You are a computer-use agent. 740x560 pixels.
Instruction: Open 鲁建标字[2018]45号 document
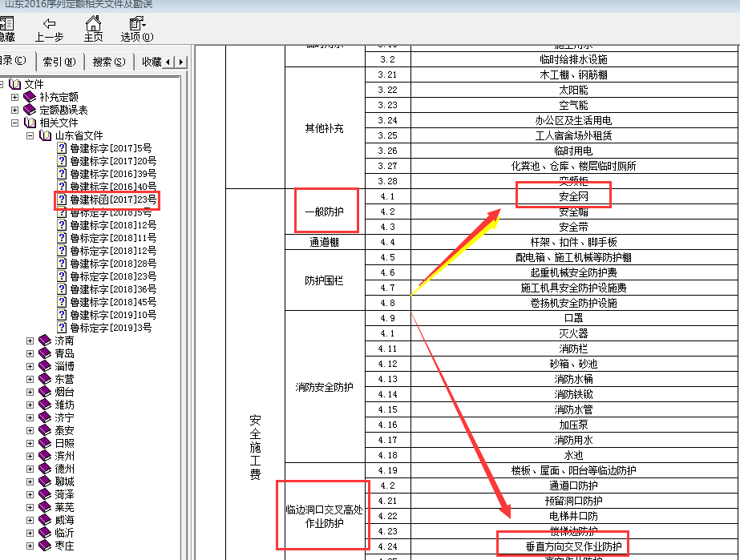(113, 302)
